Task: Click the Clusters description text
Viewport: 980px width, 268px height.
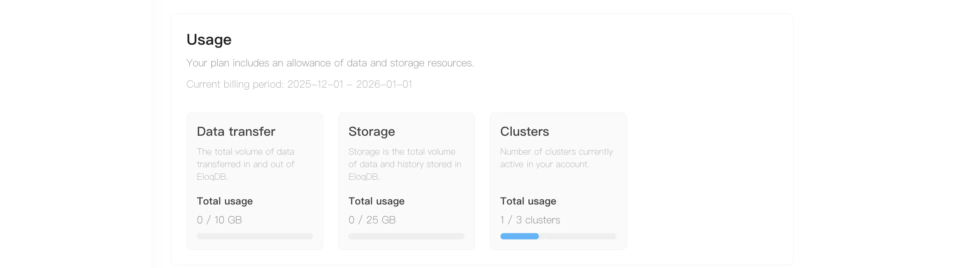Action: (x=556, y=158)
